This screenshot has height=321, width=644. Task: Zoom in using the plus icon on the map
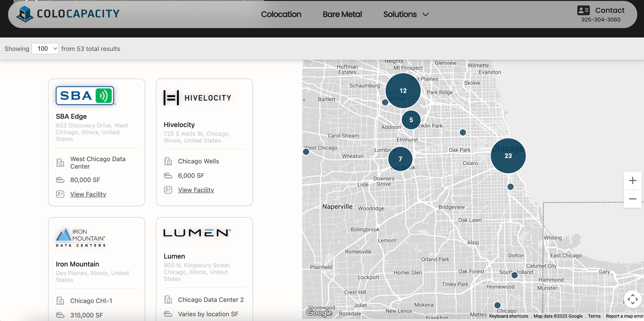click(632, 180)
